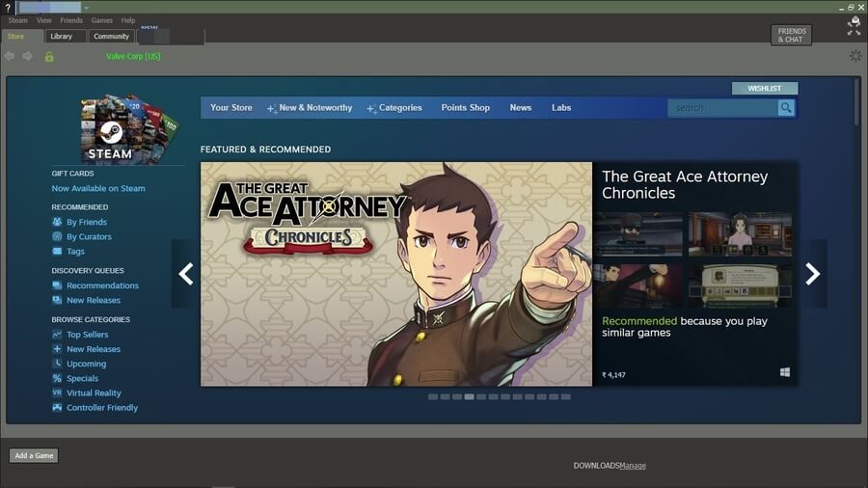Focus the store search field
Image resolution: width=868 pixels, height=488 pixels.
[723, 108]
